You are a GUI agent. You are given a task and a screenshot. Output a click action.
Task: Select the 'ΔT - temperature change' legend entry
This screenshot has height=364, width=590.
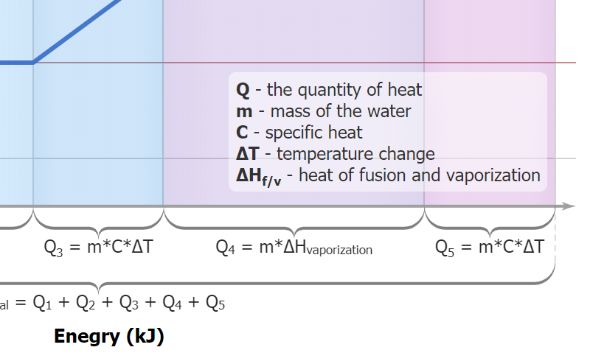(335, 154)
